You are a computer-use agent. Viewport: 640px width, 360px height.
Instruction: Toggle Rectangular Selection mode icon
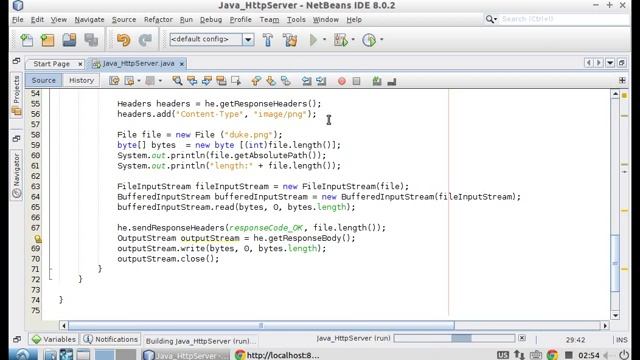click(236, 81)
